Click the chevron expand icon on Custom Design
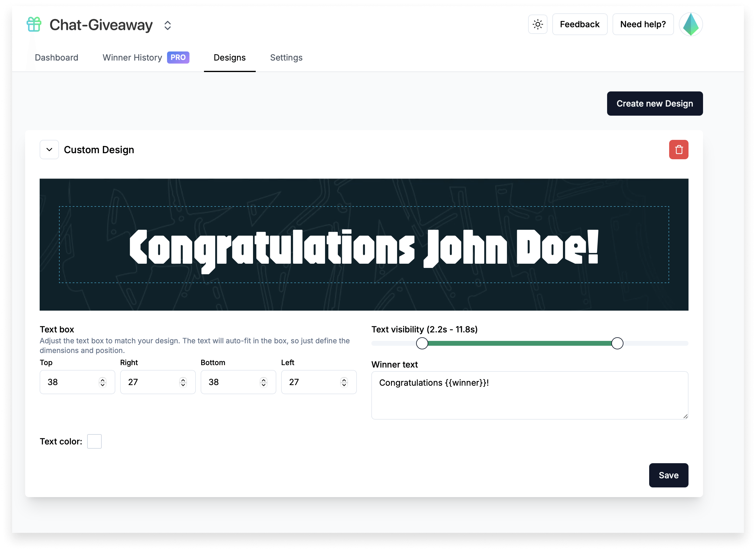This screenshot has width=756, height=551. tap(49, 150)
